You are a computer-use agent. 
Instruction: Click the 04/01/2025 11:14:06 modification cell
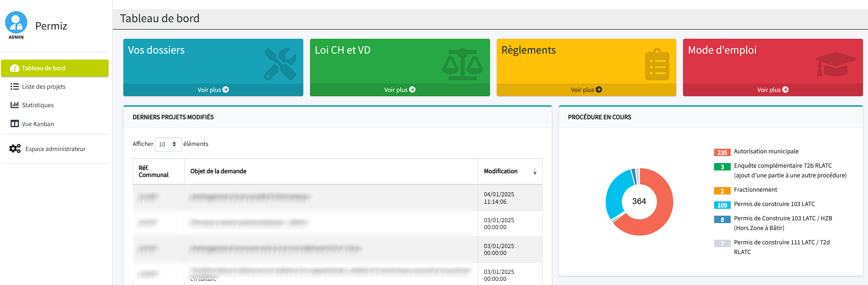coord(510,198)
